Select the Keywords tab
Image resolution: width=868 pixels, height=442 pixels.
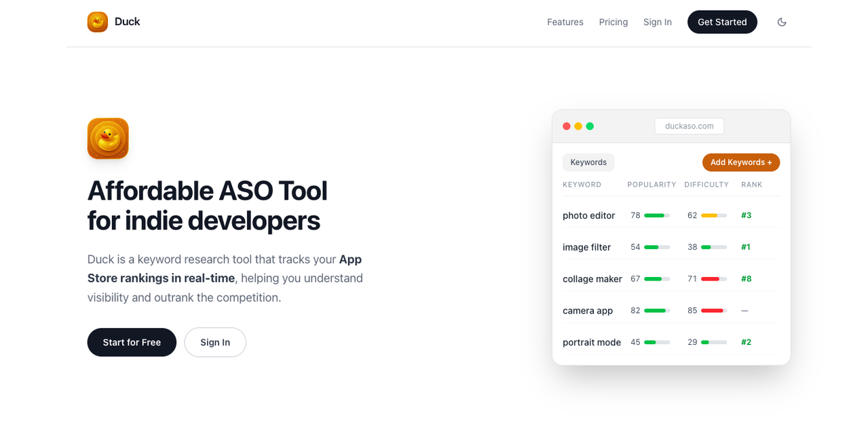point(588,162)
